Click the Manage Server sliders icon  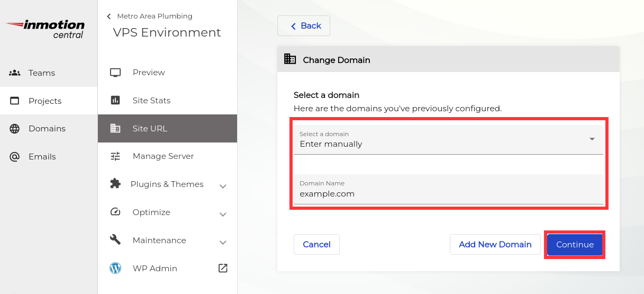pyautogui.click(x=115, y=156)
